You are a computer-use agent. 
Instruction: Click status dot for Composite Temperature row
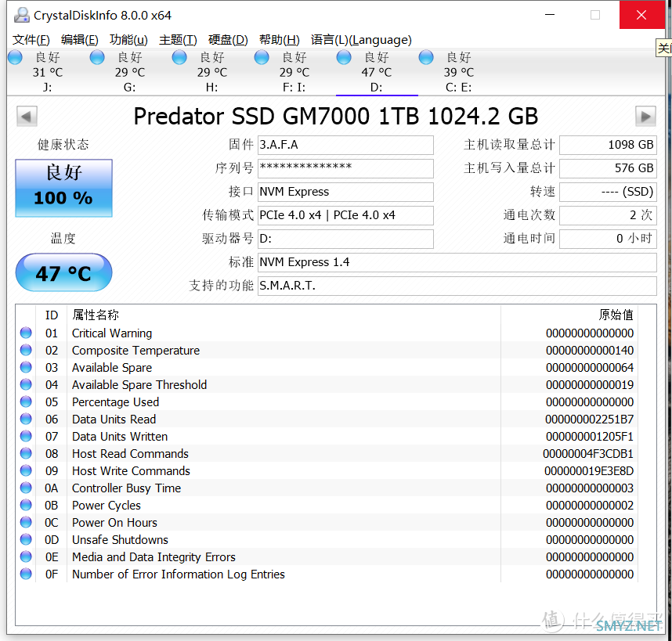pyautogui.click(x=26, y=350)
